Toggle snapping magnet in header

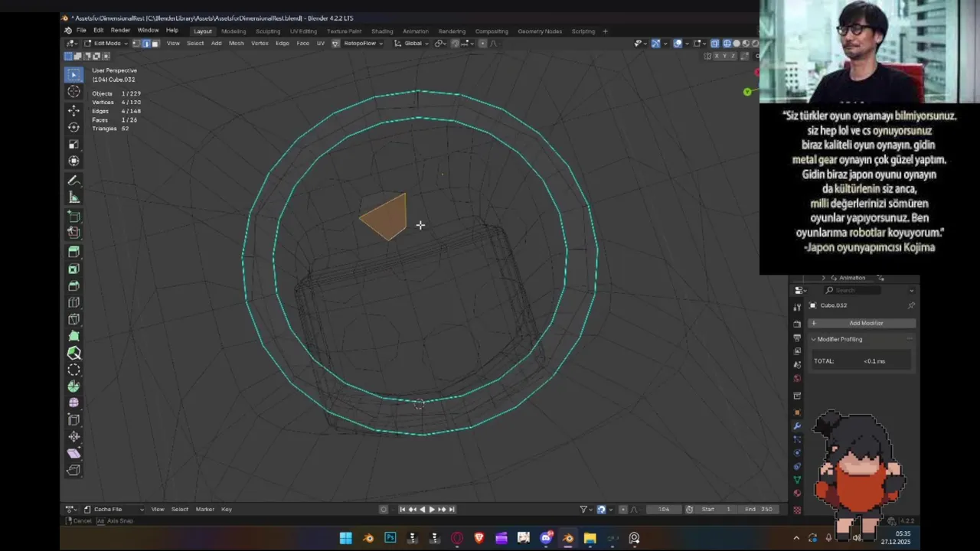[455, 43]
